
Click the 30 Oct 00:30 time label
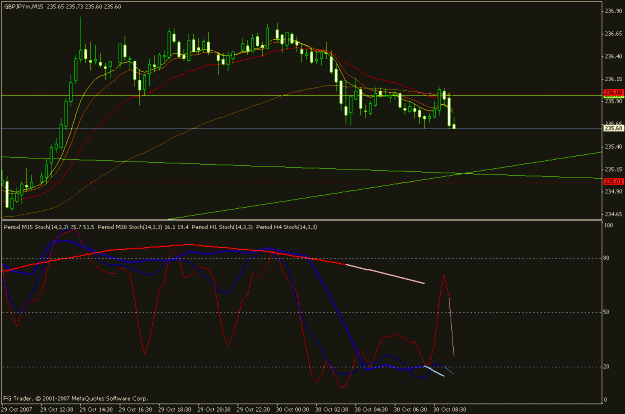(x=293, y=409)
